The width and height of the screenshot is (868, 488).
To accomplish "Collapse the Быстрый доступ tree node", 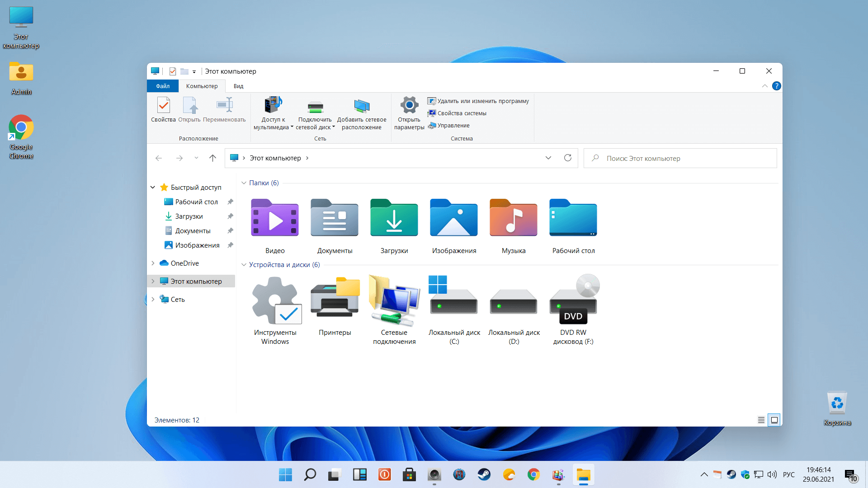I will click(x=153, y=187).
